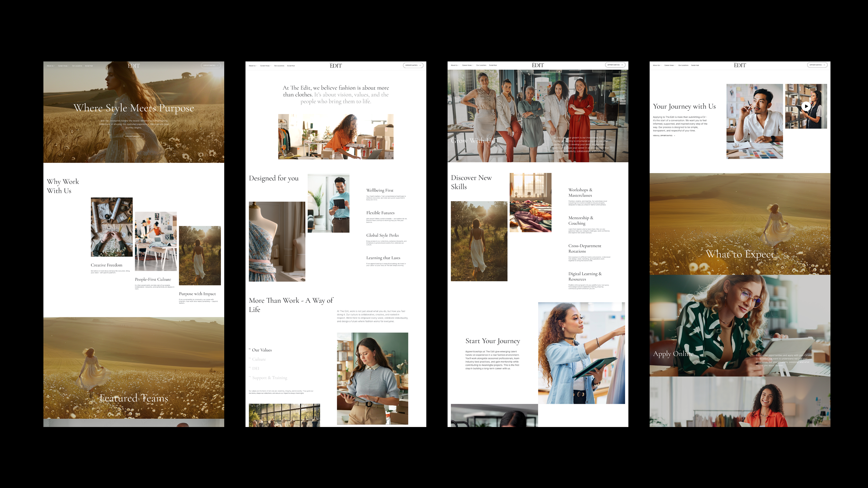Collapse the Our Values accordion item
This screenshot has width=868, height=488.
pos(262,350)
